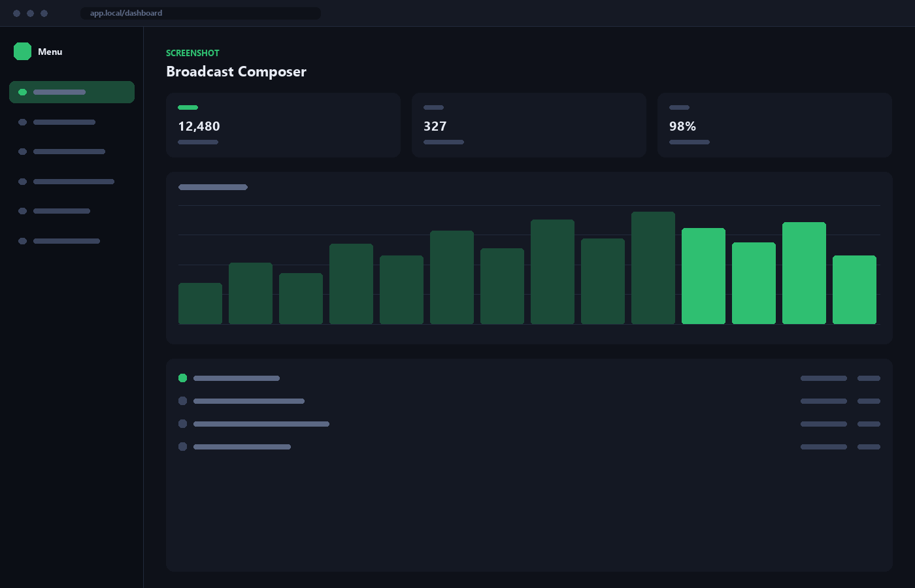The height and width of the screenshot is (588, 915).
Task: Select the highlighted green sidebar menu item
Action: [72, 92]
